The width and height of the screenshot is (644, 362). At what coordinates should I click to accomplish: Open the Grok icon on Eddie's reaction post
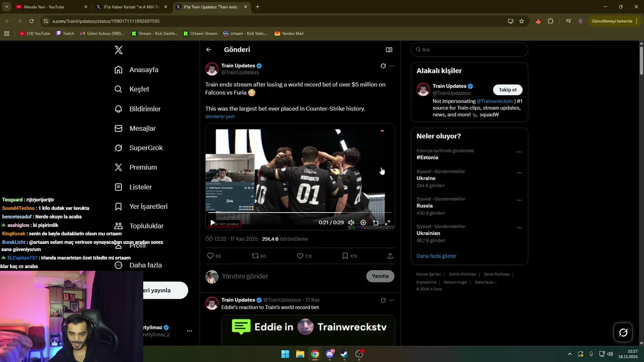click(x=383, y=300)
